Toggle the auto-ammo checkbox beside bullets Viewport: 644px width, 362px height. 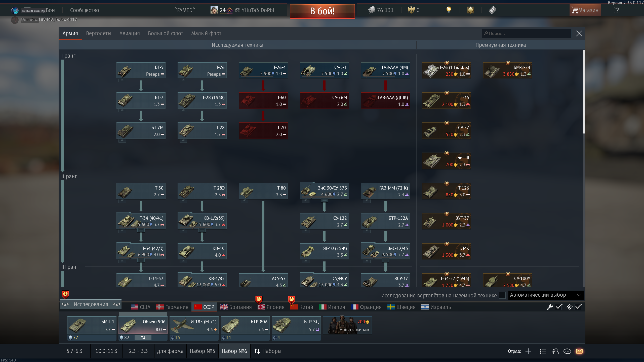tap(578, 307)
